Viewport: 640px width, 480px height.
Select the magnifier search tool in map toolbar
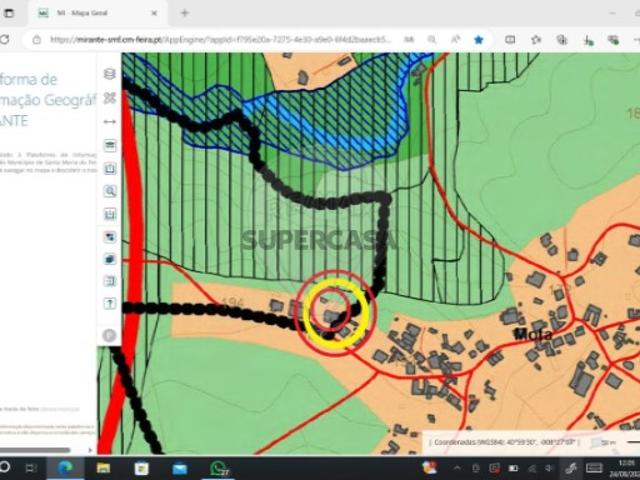point(110,191)
